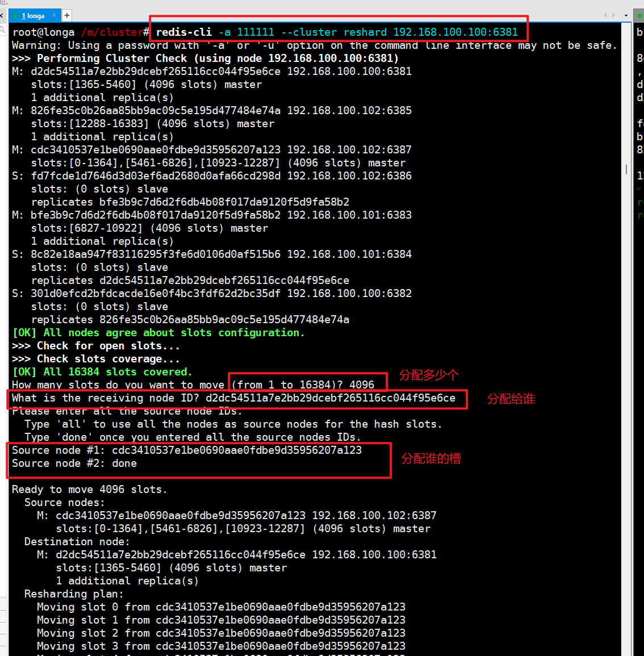This screenshot has height=656, width=644.
Task: Switch to the '1 longa' session tab
Action: pos(32,16)
